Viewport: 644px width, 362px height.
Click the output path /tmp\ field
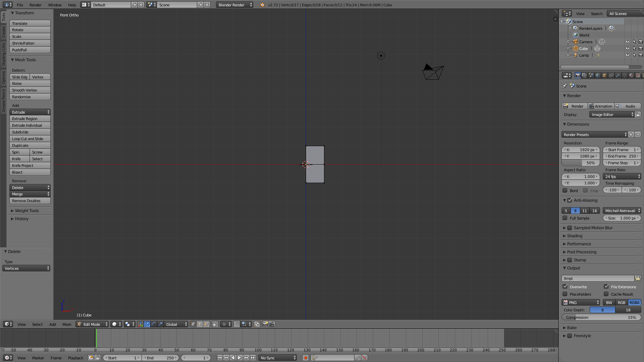tap(598, 278)
